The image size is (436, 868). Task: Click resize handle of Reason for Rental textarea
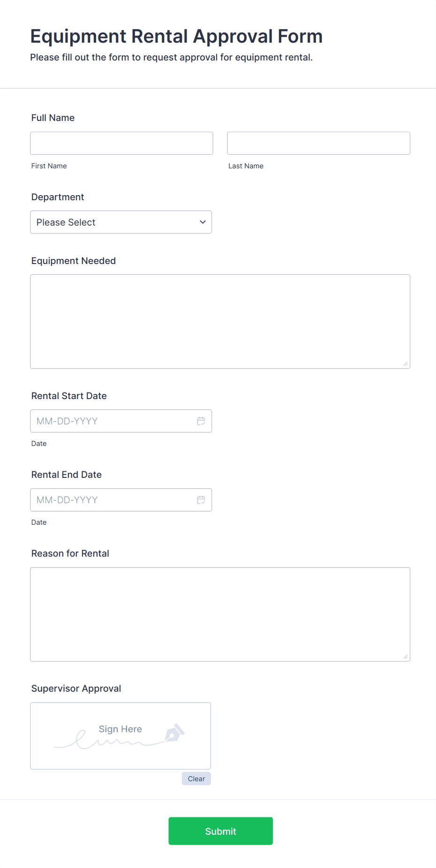pos(406,657)
